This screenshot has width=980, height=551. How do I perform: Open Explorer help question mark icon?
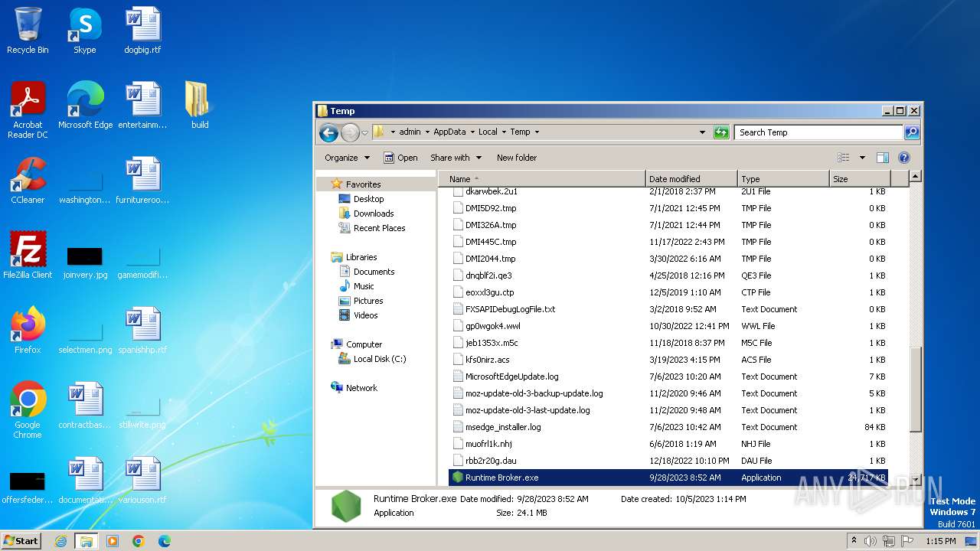903,158
